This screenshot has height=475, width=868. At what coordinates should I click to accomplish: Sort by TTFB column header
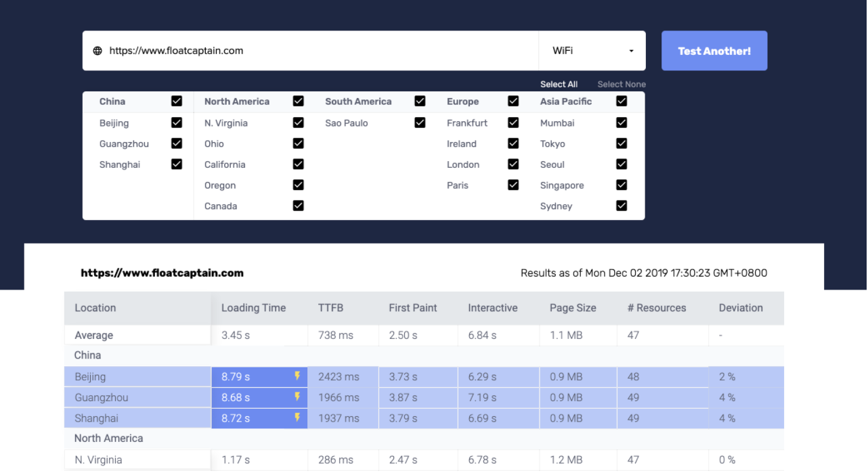pos(330,308)
